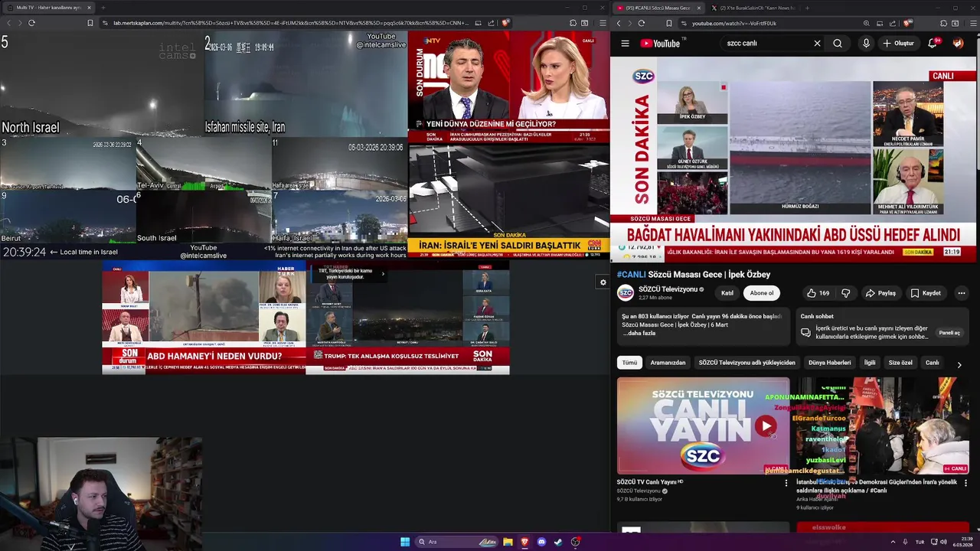The height and width of the screenshot is (551, 980).
Task: Bookmark the Multi TV page
Action: tap(90, 23)
